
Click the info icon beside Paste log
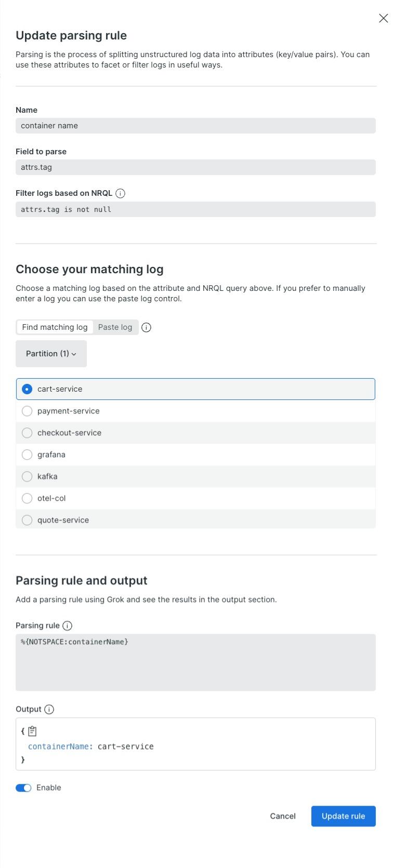click(146, 327)
